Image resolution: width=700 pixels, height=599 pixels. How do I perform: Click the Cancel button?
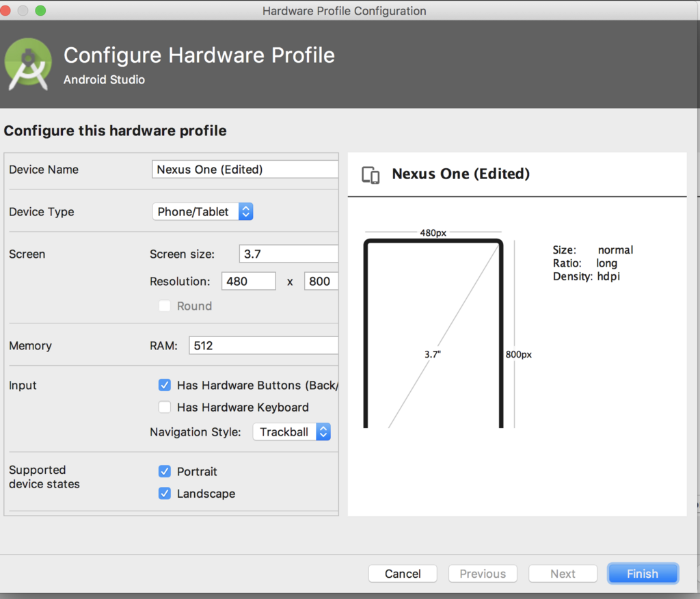coord(403,574)
